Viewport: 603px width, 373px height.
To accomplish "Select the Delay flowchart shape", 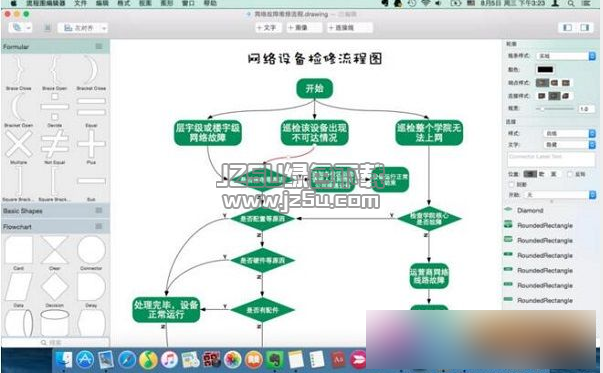I will (x=91, y=287).
